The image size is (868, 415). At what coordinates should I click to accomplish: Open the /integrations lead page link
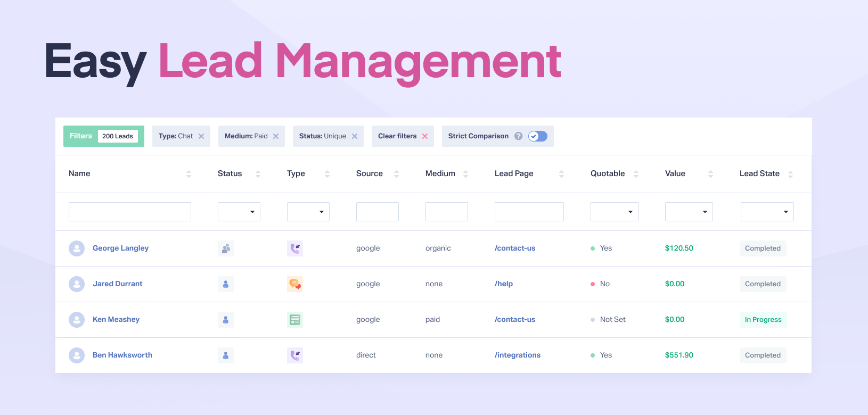(x=518, y=355)
